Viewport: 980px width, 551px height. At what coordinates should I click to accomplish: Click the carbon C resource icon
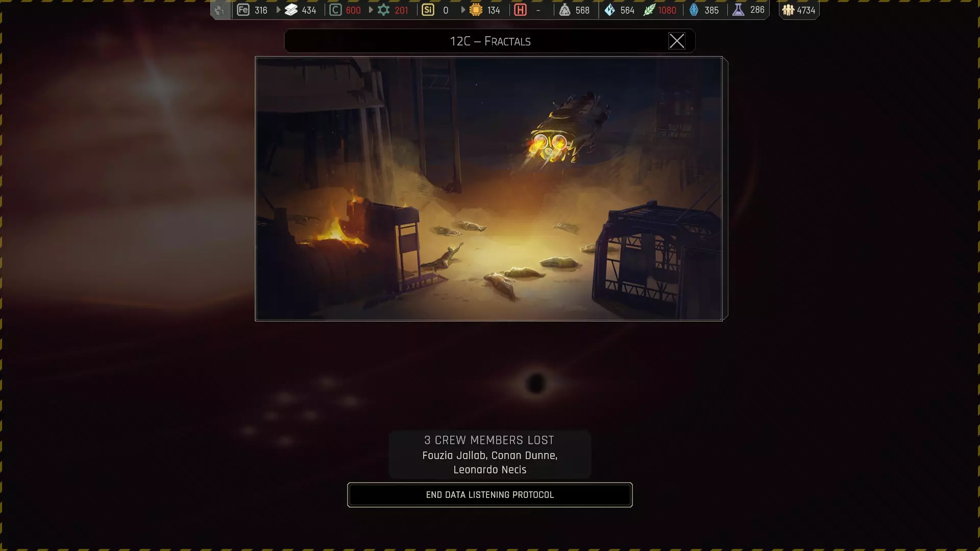tap(335, 10)
